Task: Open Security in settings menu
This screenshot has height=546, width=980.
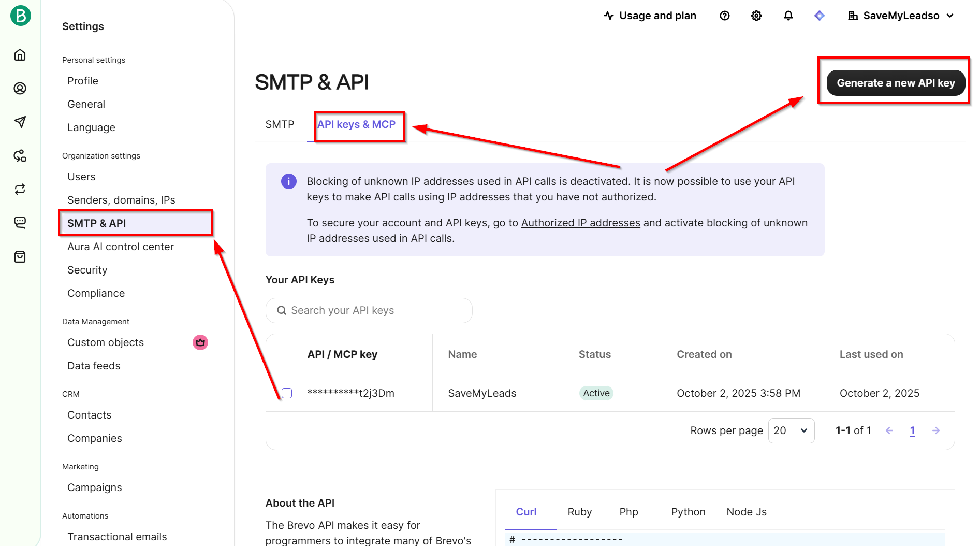Action: pyautogui.click(x=87, y=270)
